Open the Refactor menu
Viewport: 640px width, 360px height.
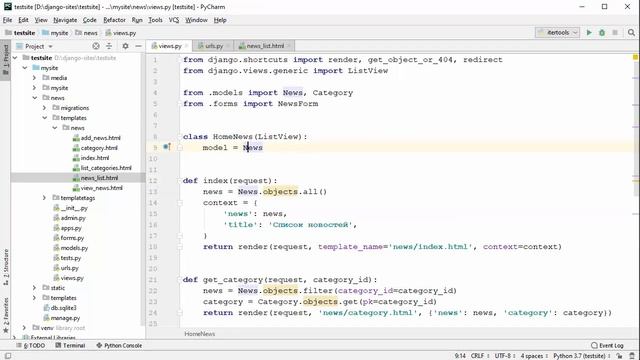114,20
